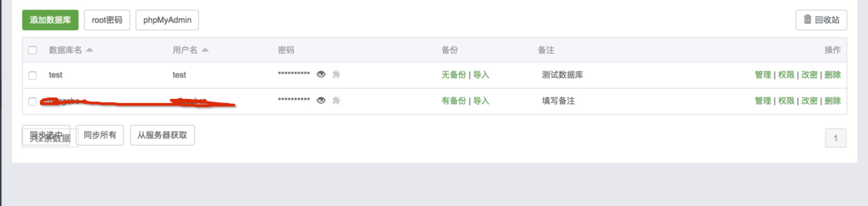Sort by 用户名 column arrow
The width and height of the screenshot is (868, 206).
tap(205, 50)
